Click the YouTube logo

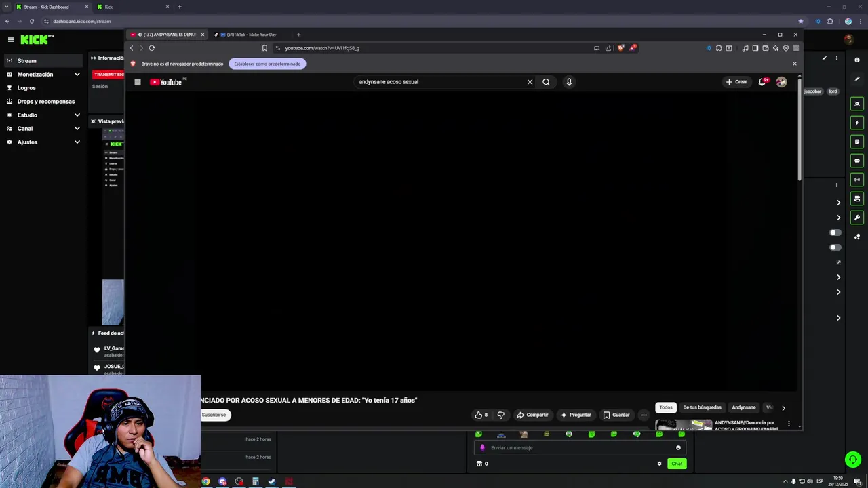(x=166, y=82)
